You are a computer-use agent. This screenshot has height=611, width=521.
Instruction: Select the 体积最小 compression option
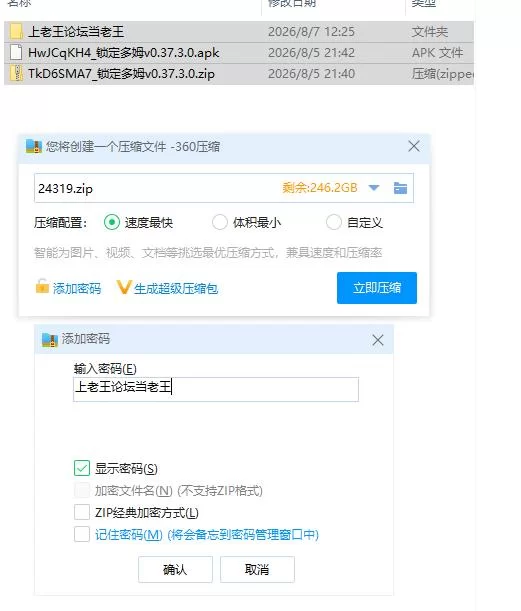click(x=220, y=223)
